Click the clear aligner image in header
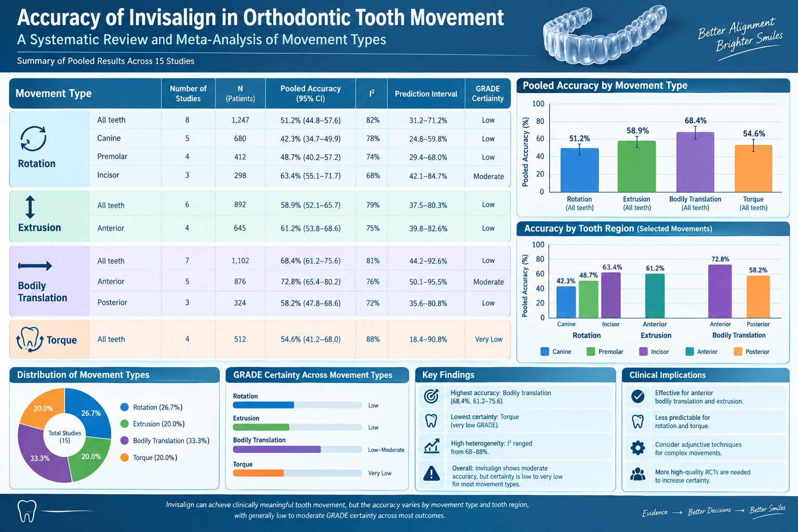This screenshot has height=532, width=798. click(x=604, y=34)
